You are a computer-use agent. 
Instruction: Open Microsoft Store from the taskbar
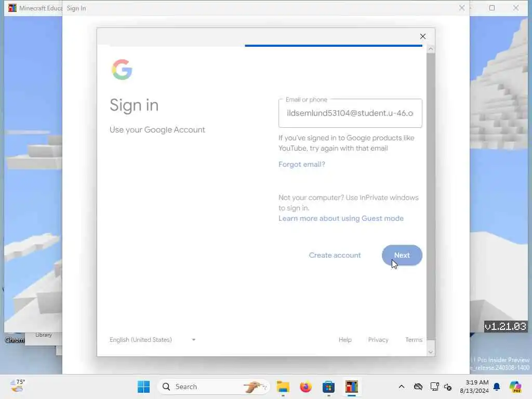328,387
